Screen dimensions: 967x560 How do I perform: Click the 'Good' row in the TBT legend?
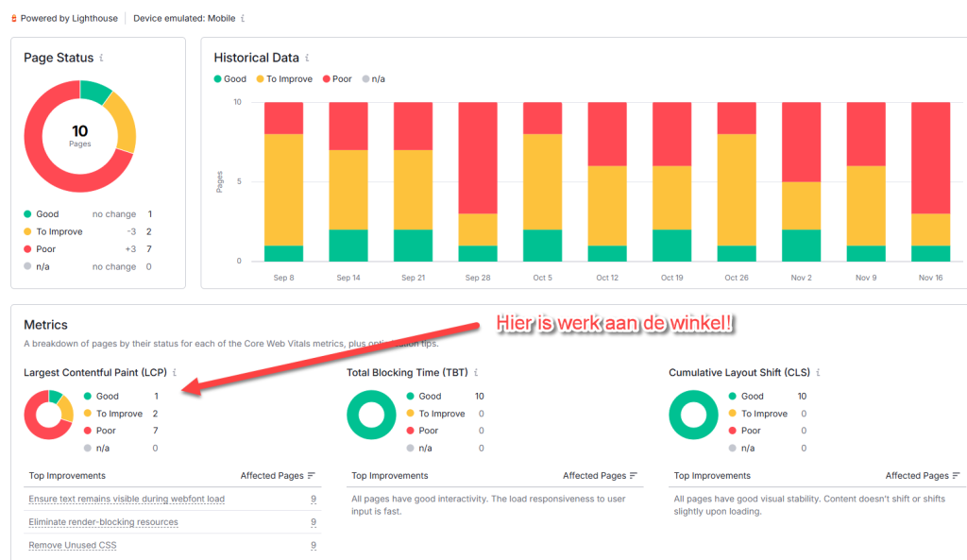pos(446,396)
